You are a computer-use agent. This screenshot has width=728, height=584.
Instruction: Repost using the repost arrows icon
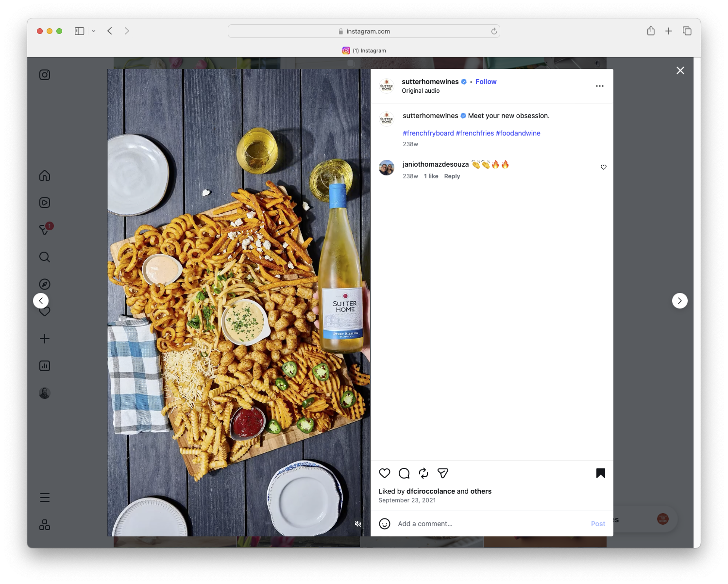point(423,473)
